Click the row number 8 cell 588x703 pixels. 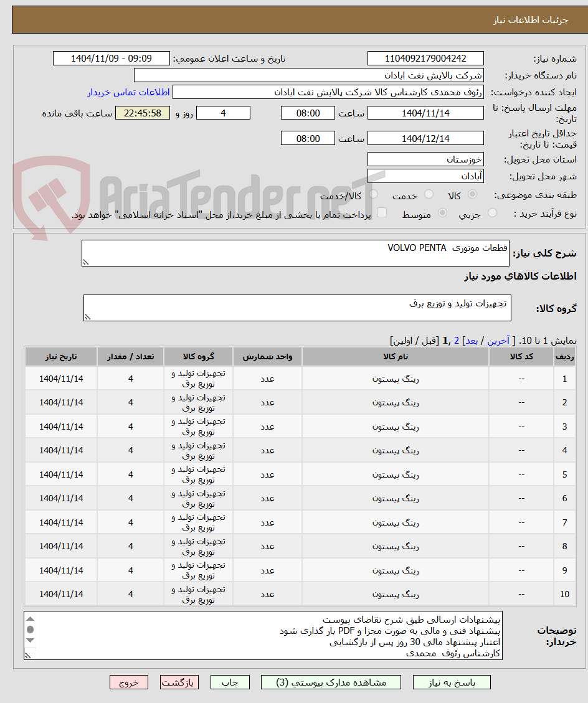tap(565, 546)
